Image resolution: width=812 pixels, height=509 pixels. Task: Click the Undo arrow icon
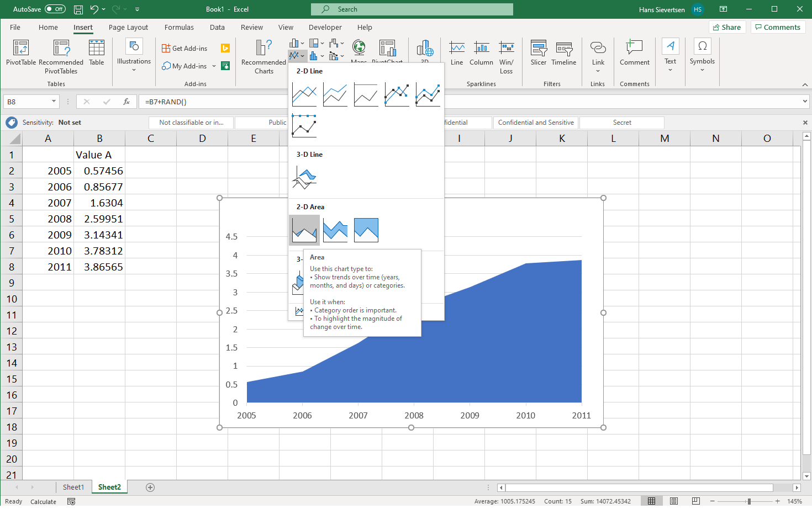point(94,9)
